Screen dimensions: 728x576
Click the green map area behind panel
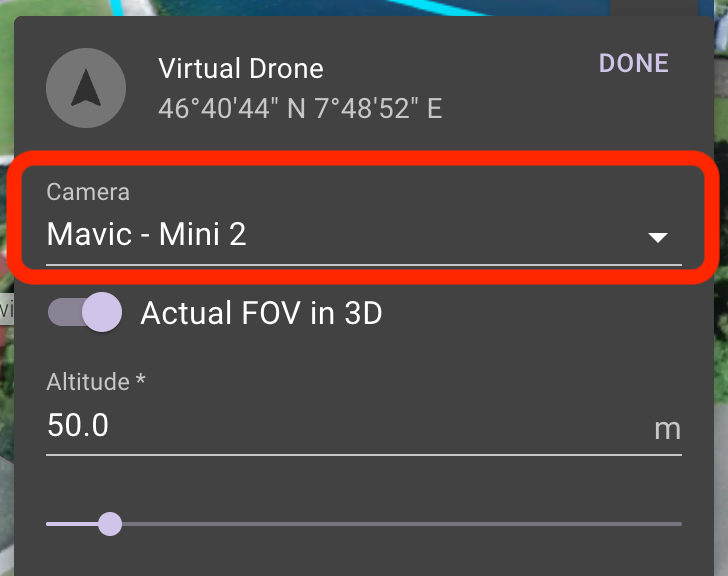click(6, 70)
